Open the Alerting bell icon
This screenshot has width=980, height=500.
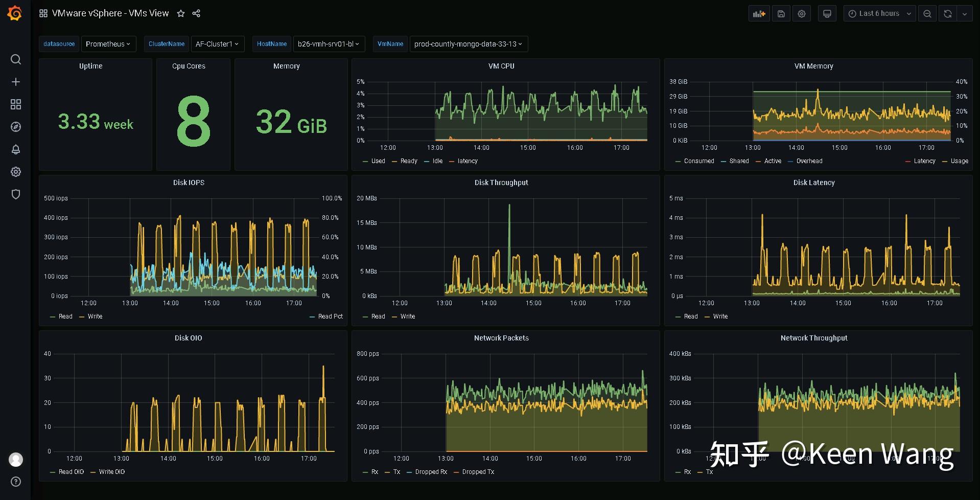coord(15,149)
